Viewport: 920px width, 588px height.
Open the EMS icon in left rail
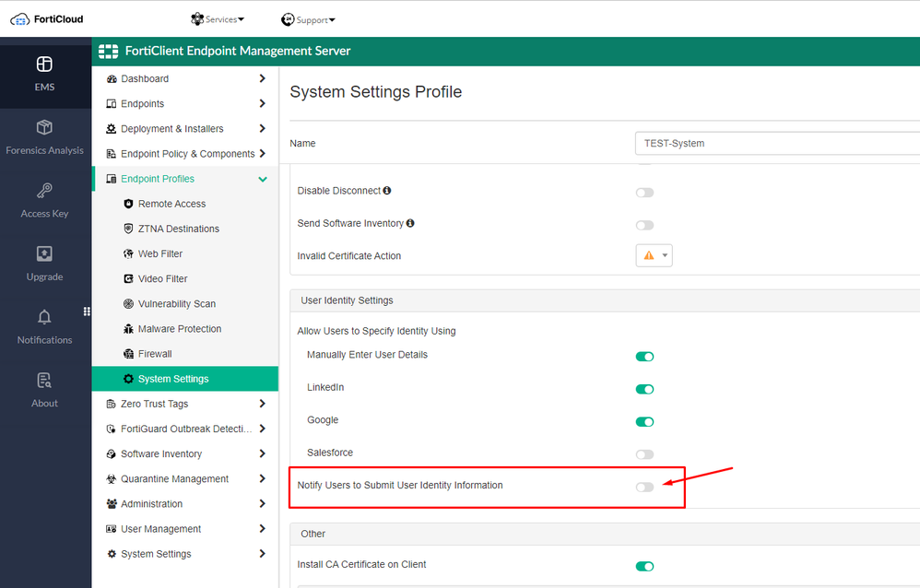click(x=44, y=65)
